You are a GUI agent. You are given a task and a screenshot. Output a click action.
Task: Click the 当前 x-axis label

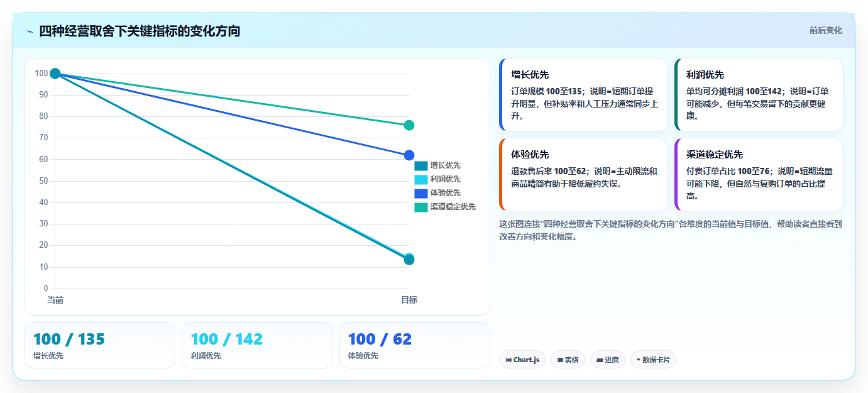click(55, 301)
